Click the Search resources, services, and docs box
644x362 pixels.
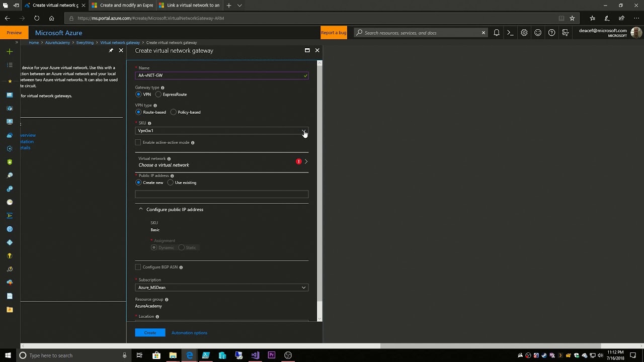coord(421,33)
